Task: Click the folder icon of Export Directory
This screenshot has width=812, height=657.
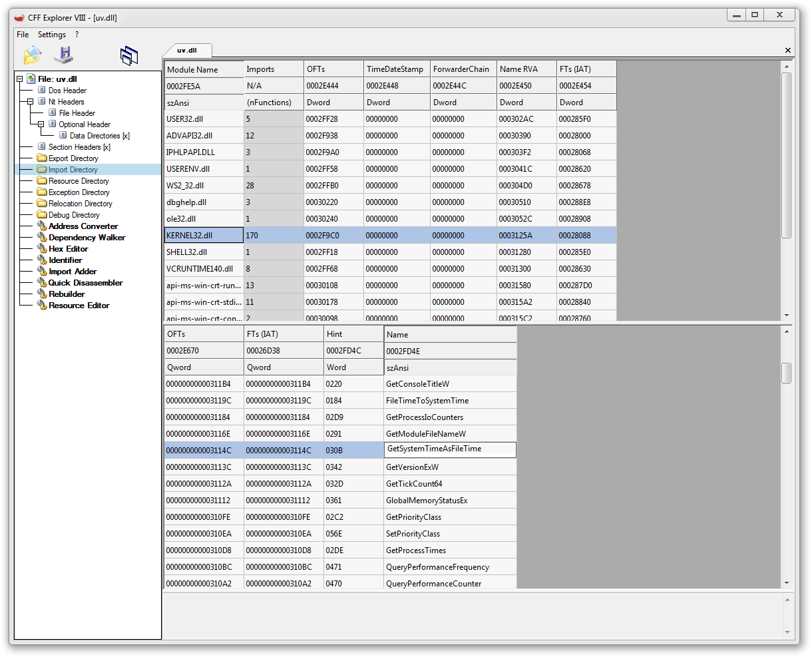Action: 42,158
